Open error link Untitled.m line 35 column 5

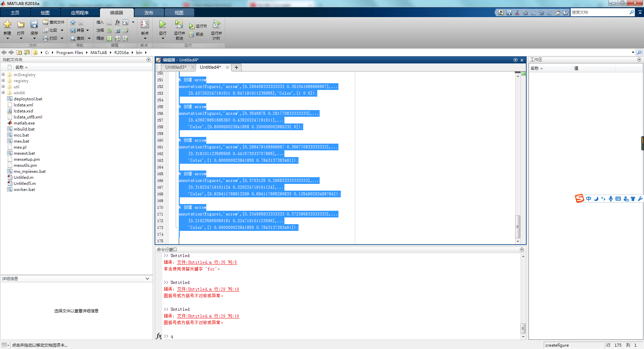click(x=207, y=262)
